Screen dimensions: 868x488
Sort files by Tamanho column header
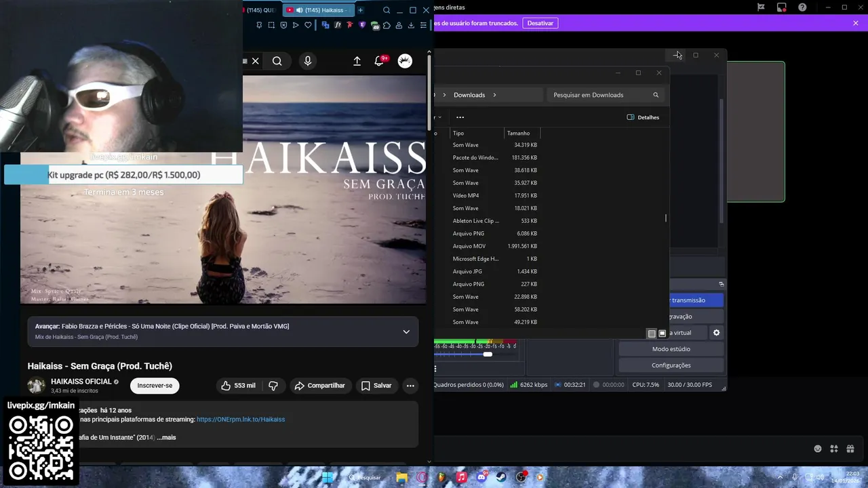(x=522, y=134)
